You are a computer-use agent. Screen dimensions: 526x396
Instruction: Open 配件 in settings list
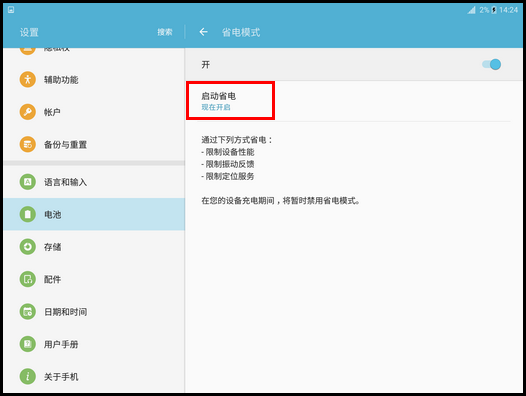[x=94, y=279]
